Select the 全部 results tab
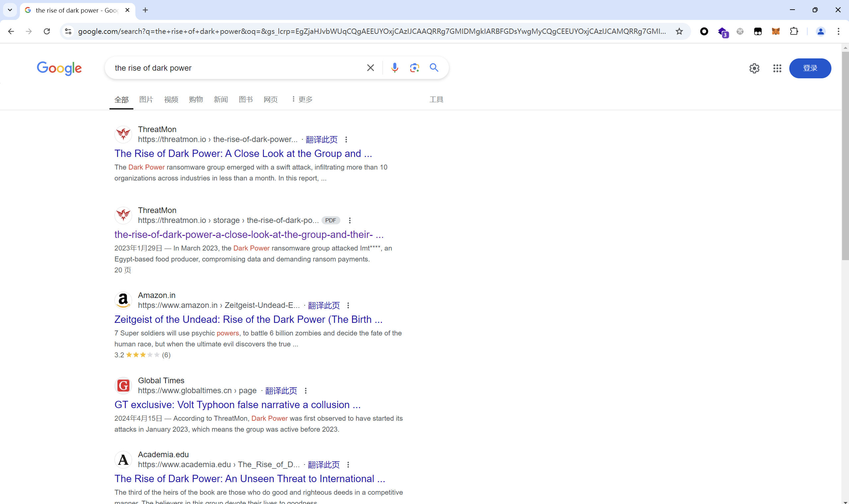The height and width of the screenshot is (504, 849). pos(121,100)
